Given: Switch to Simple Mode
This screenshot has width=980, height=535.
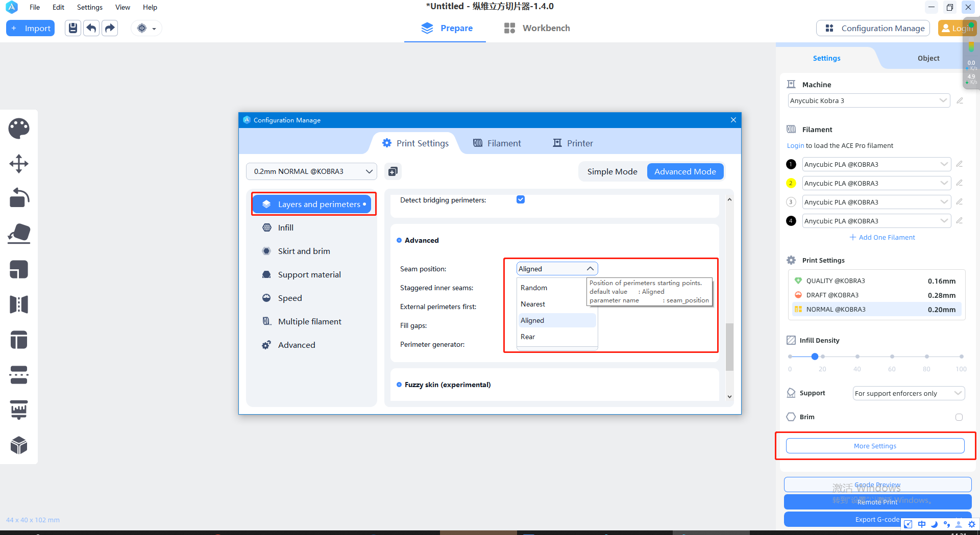Looking at the screenshot, I should point(612,172).
